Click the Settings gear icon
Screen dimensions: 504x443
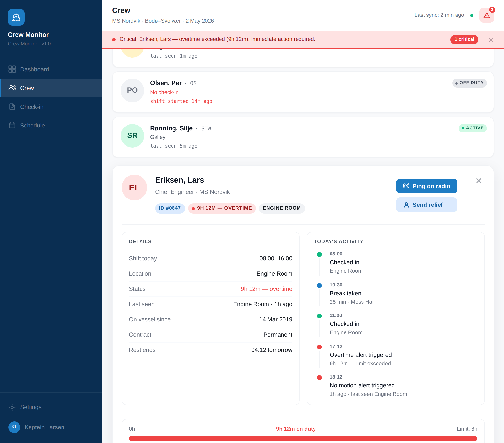pyautogui.click(x=12, y=407)
